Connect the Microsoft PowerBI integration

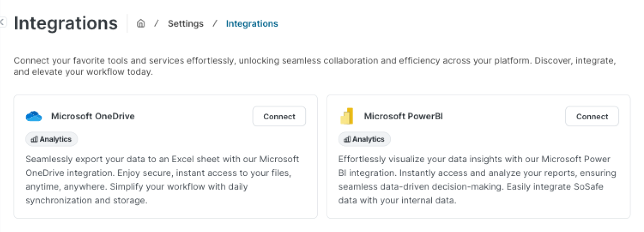pos(592,117)
